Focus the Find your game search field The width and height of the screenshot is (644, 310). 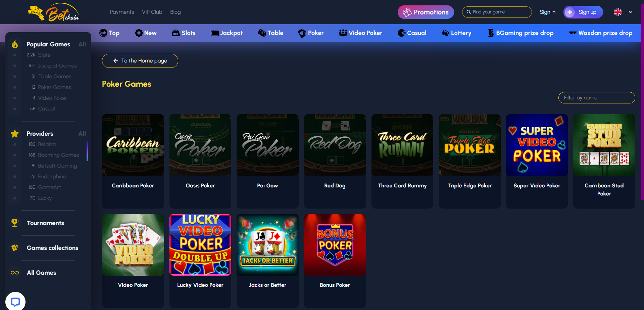pos(497,12)
